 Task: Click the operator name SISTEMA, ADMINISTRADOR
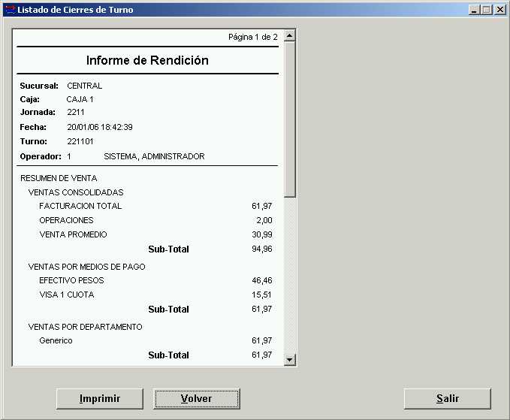pyautogui.click(x=154, y=156)
